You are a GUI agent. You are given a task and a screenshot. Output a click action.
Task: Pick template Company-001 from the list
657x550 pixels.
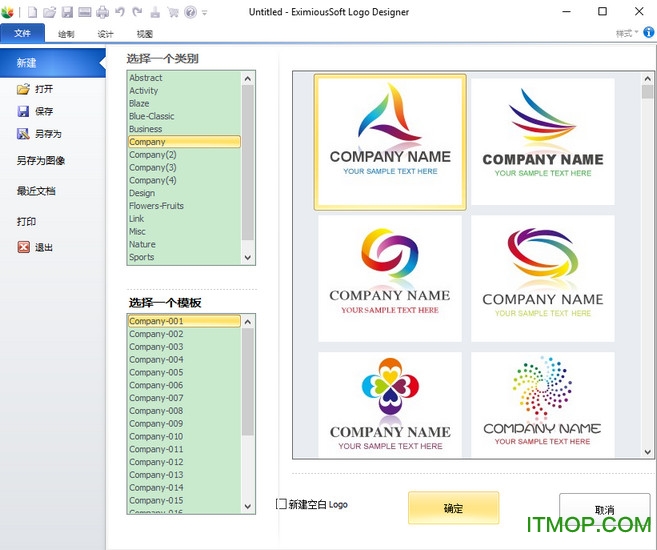184,321
